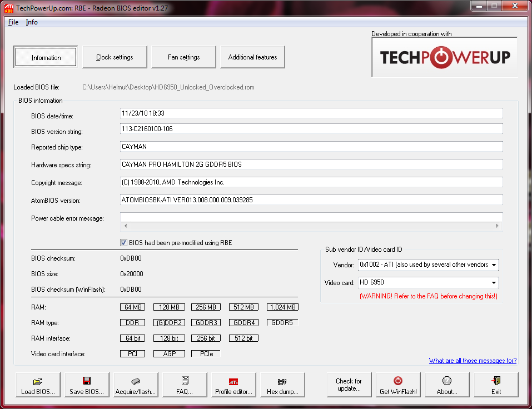Click the ATI RBE title bar icon
Screen dimensions: 532x409
(x=9, y=8)
